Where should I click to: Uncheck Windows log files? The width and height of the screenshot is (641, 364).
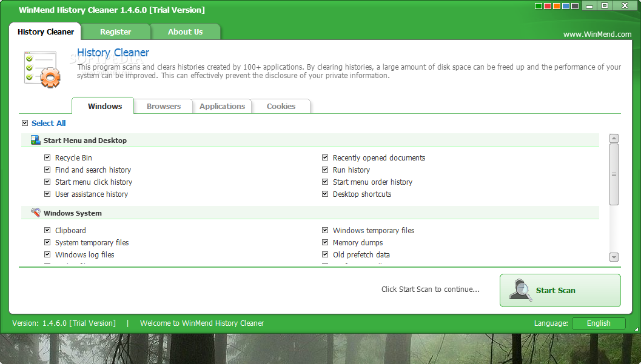click(47, 254)
